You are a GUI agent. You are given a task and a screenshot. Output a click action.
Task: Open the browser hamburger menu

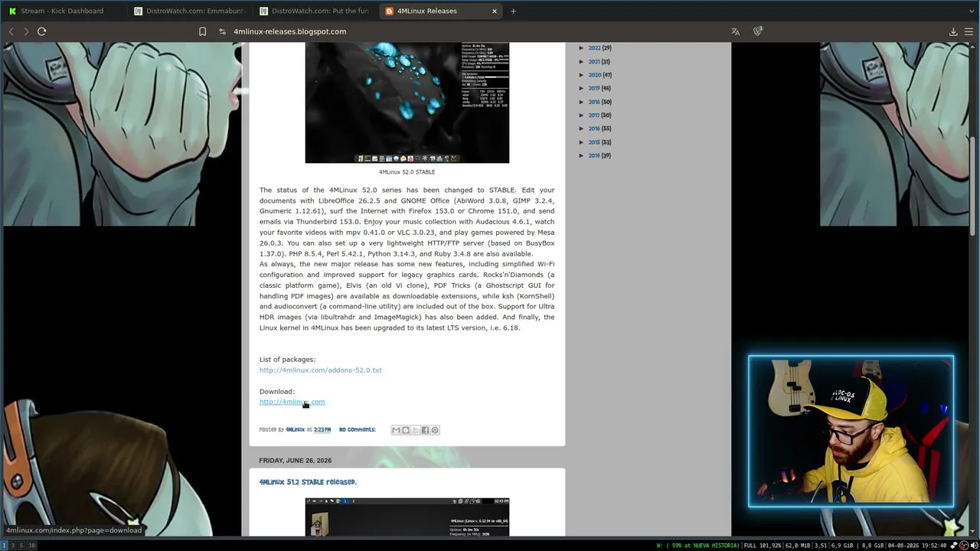(x=969, y=31)
